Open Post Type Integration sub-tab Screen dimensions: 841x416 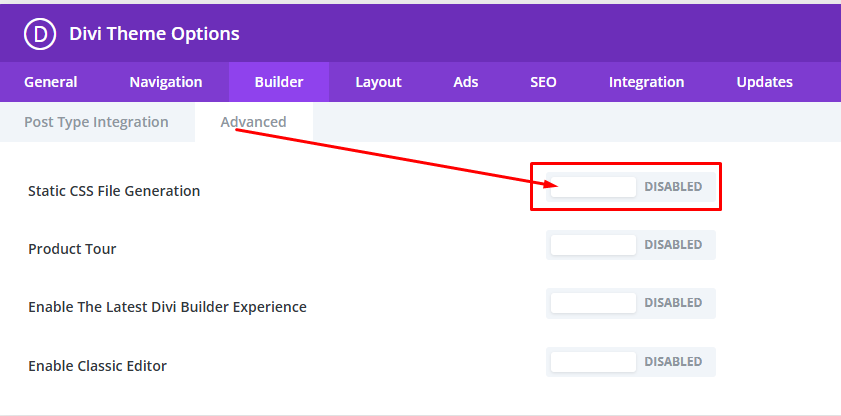coord(96,122)
